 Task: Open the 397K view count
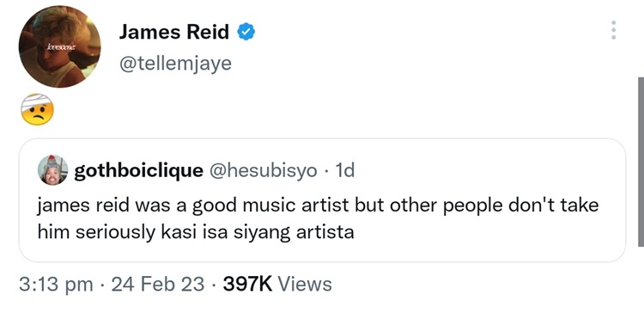(247, 285)
